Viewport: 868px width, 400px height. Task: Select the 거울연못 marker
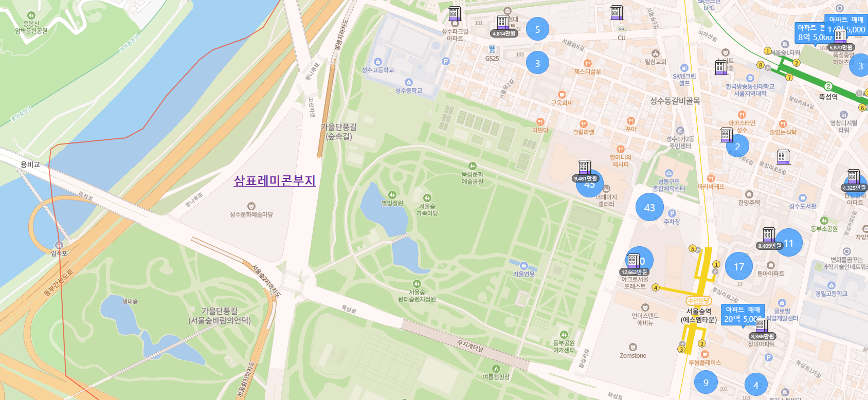point(523,266)
